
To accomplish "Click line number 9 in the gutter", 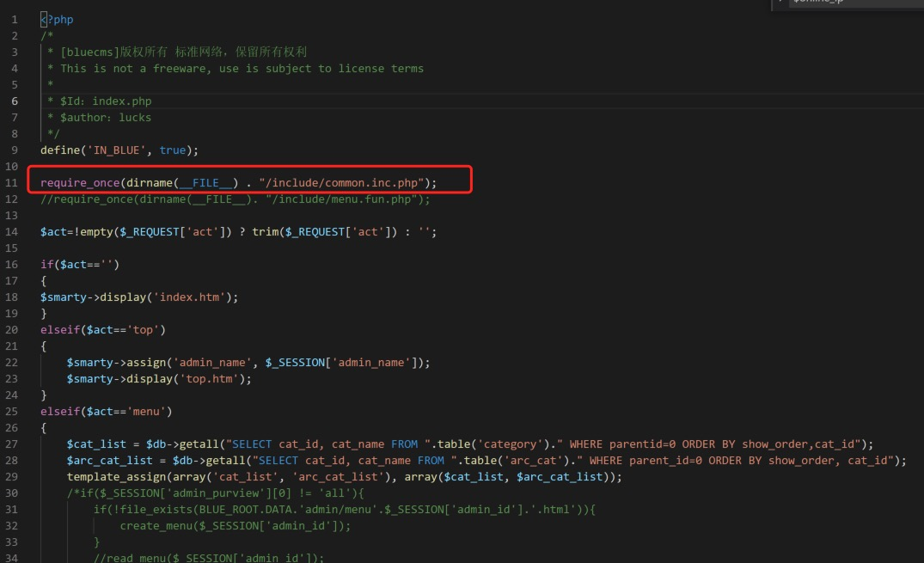I will [x=14, y=150].
